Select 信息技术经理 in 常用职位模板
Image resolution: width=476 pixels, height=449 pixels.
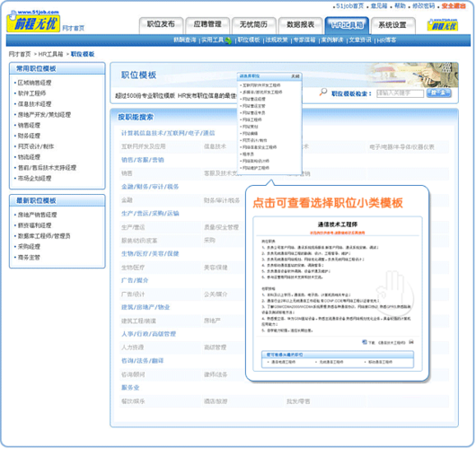34,104
